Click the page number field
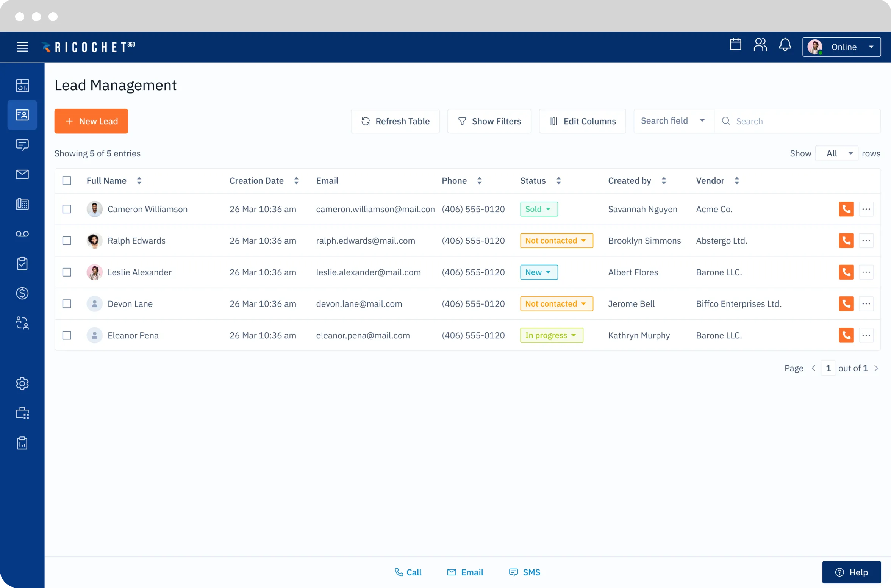Screen dimensions: 891x588 coord(828,368)
